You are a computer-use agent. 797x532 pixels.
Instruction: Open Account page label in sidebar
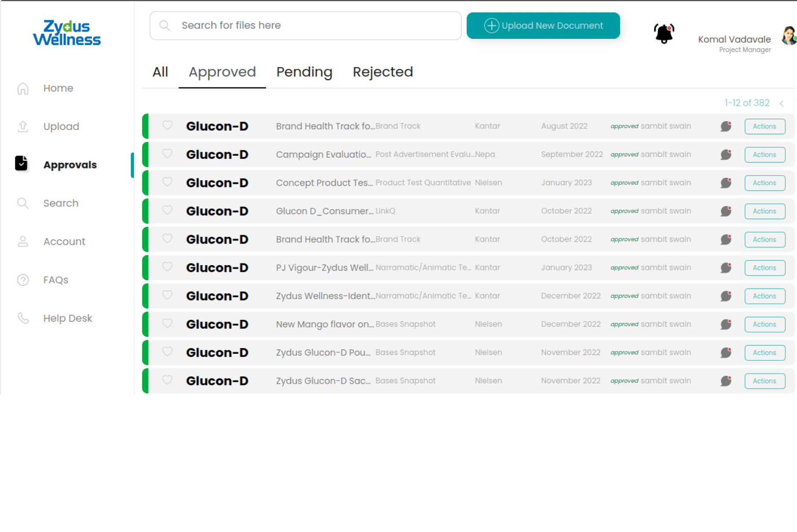click(x=64, y=242)
